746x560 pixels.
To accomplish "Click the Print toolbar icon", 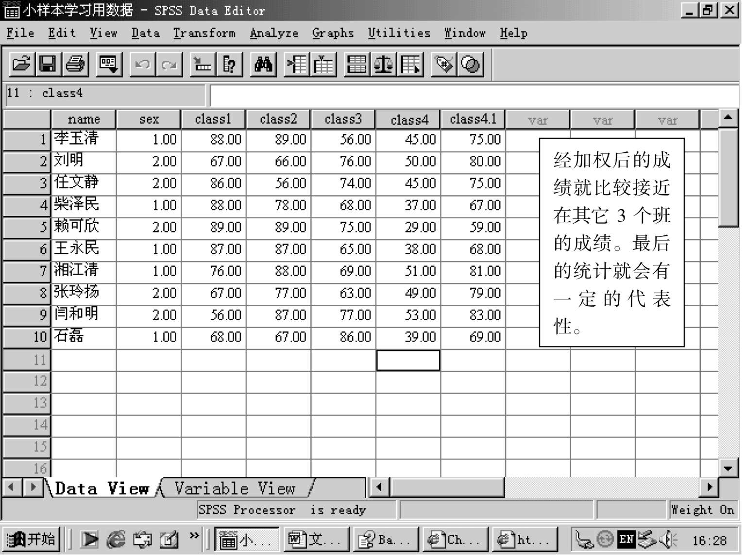I will coord(75,65).
